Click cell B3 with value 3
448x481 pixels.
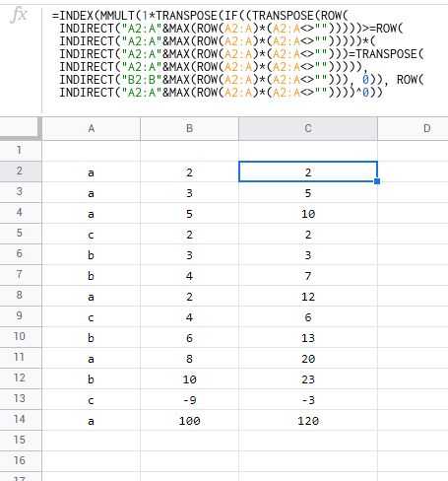(x=189, y=192)
